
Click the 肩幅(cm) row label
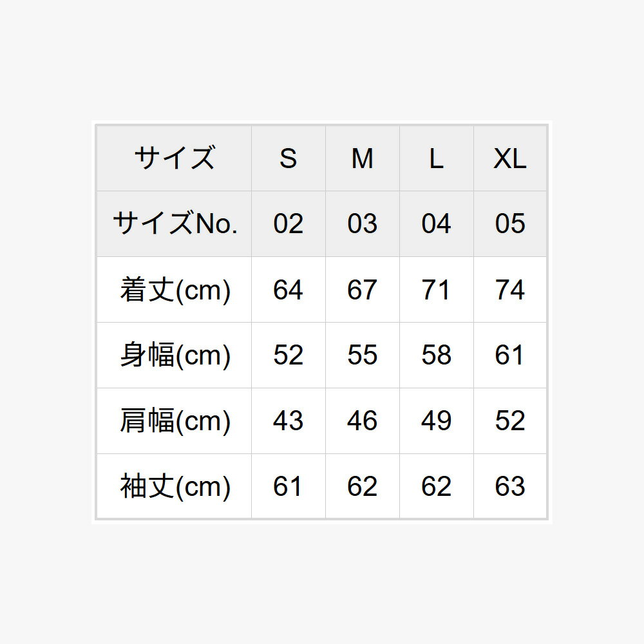coord(174,421)
